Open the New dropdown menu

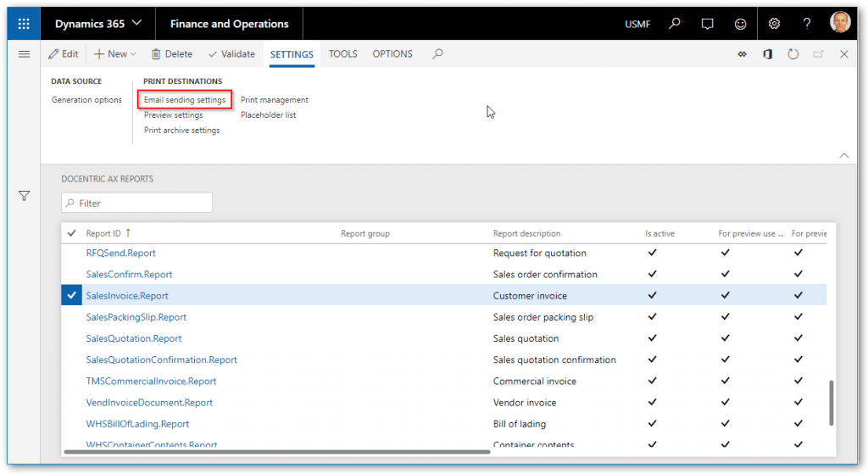tap(114, 53)
